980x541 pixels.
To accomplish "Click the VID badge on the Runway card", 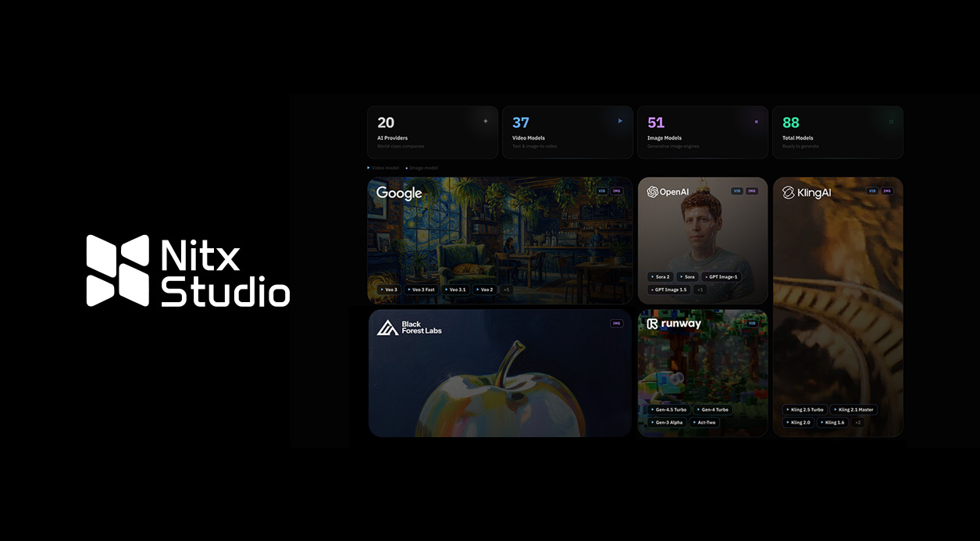I will [x=752, y=323].
